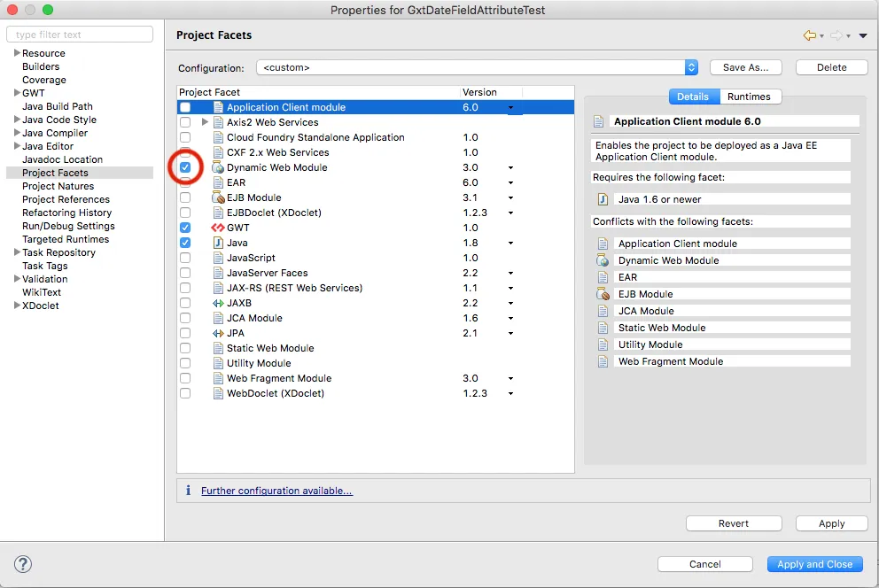Switch to the Details tab

coord(694,97)
